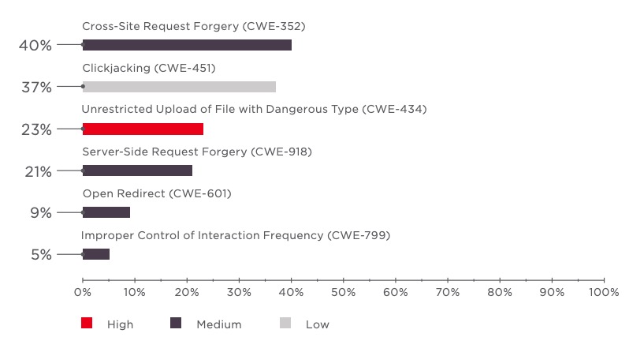Viewport: 644px width, 352px height.
Task: Click the gray Low legend swatch
Action: [x=285, y=324]
